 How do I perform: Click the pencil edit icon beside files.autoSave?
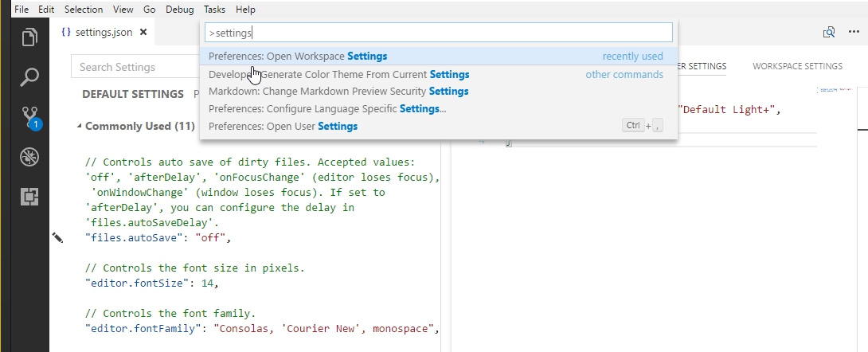[57, 238]
